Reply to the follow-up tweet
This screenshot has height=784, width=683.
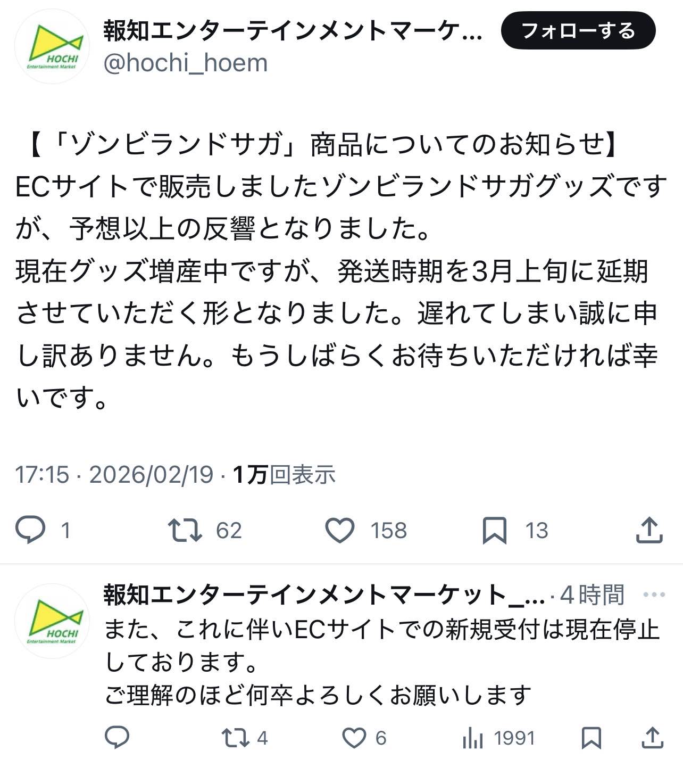click(117, 738)
